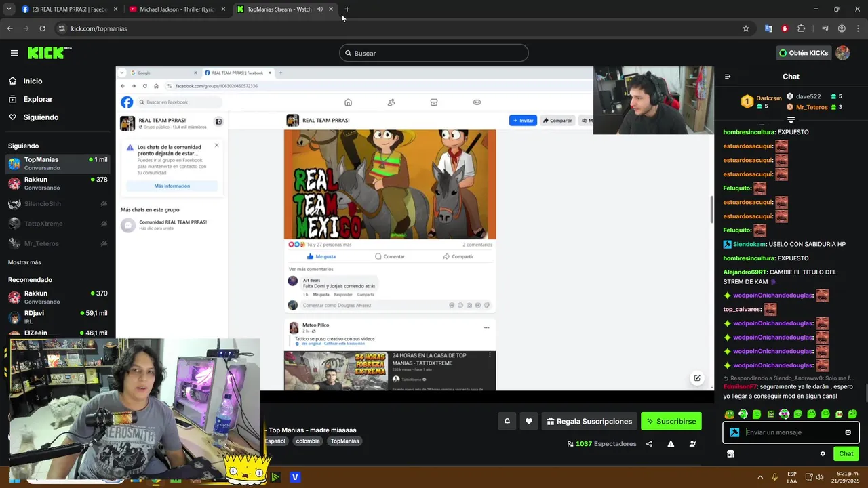Send message with Chat button

click(x=846, y=453)
